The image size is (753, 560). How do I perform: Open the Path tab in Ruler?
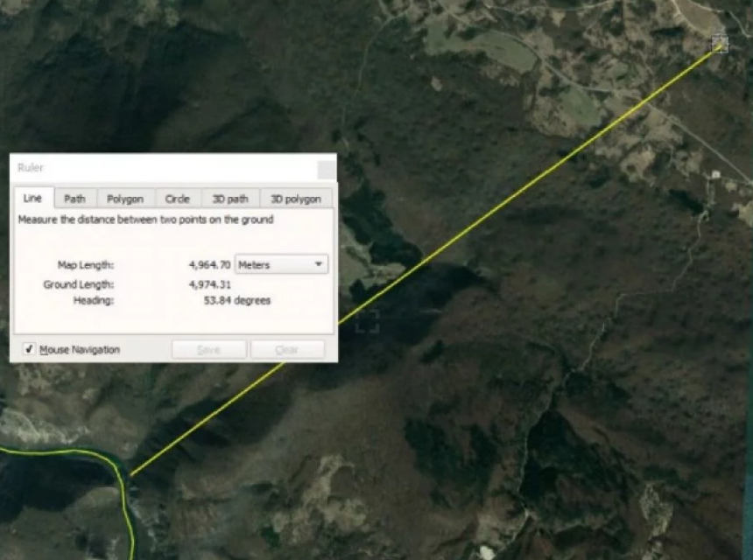coord(74,199)
